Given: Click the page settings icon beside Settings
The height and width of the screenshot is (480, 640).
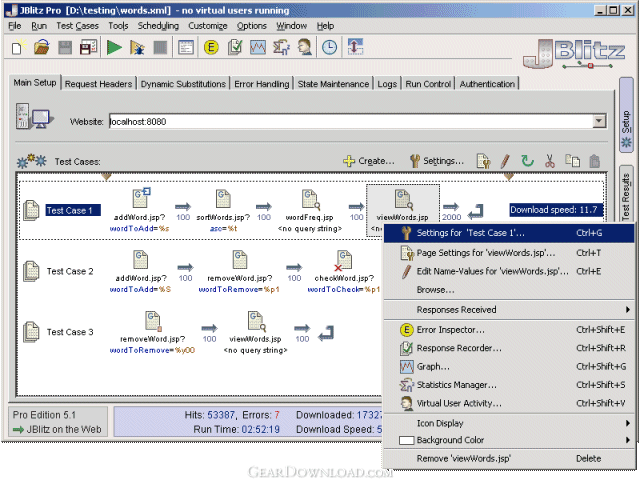Looking at the screenshot, I should [x=483, y=161].
